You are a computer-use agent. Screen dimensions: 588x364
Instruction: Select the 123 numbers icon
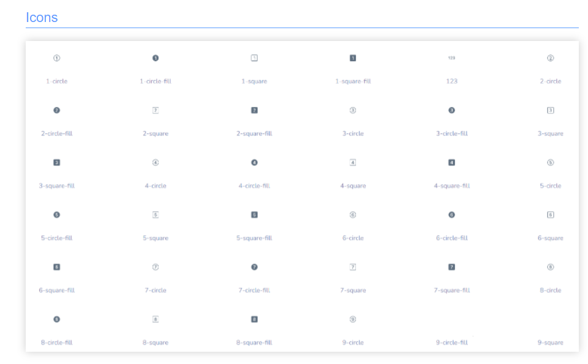click(451, 58)
